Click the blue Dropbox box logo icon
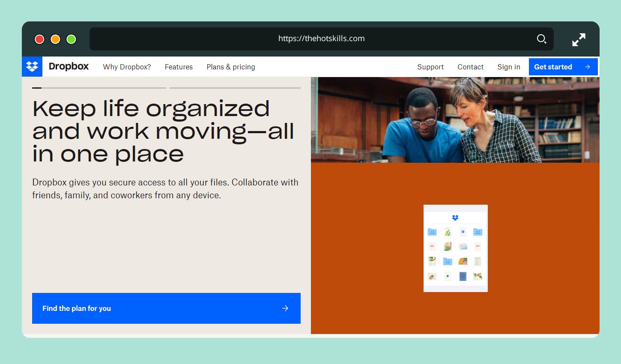The width and height of the screenshot is (621, 364). [32, 67]
